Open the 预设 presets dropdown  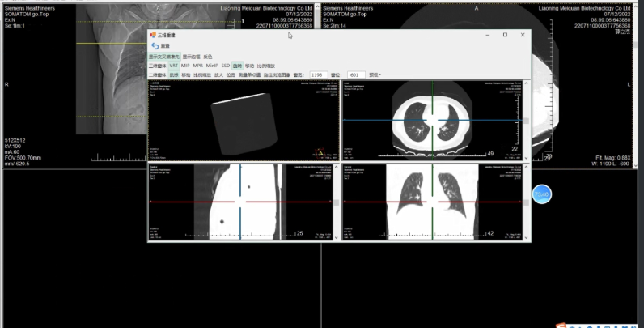point(375,74)
